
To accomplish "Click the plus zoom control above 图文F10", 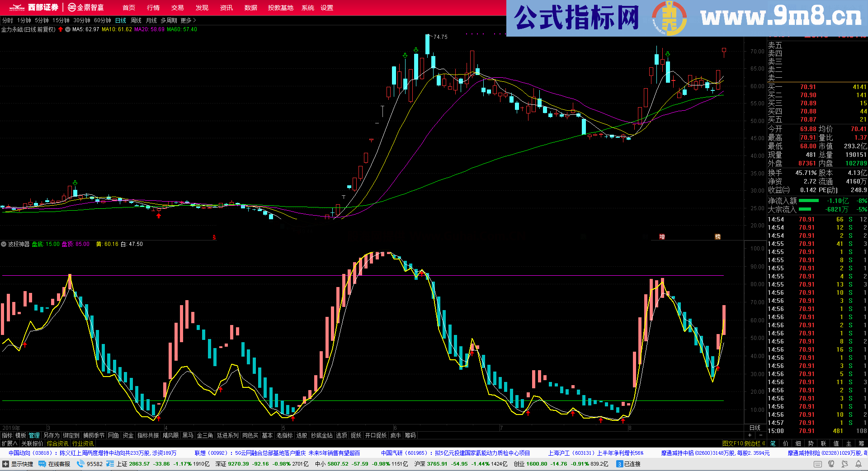I will (749, 434).
